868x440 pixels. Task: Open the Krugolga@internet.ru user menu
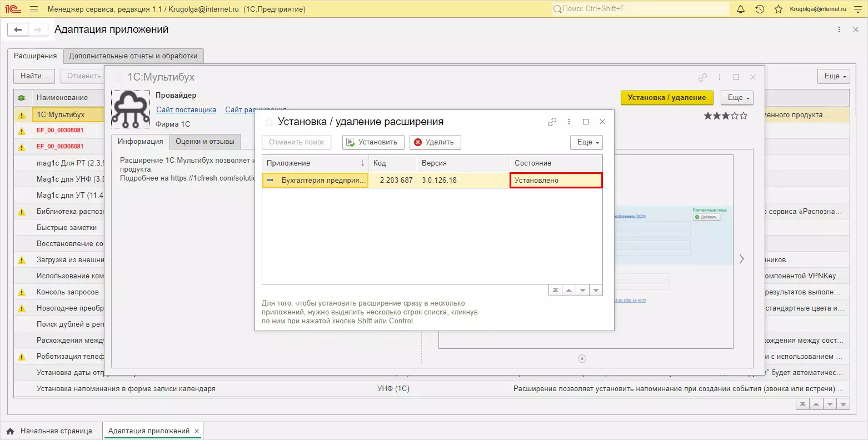tap(818, 9)
